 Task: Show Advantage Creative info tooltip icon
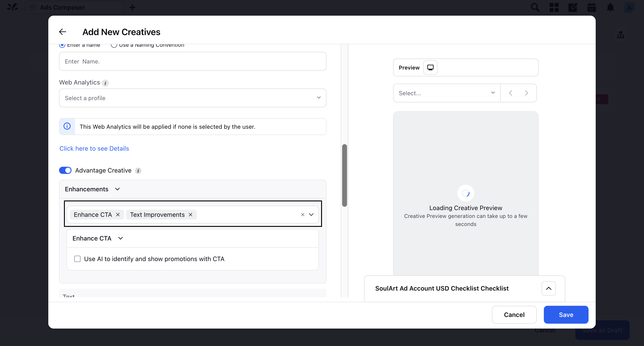point(138,171)
